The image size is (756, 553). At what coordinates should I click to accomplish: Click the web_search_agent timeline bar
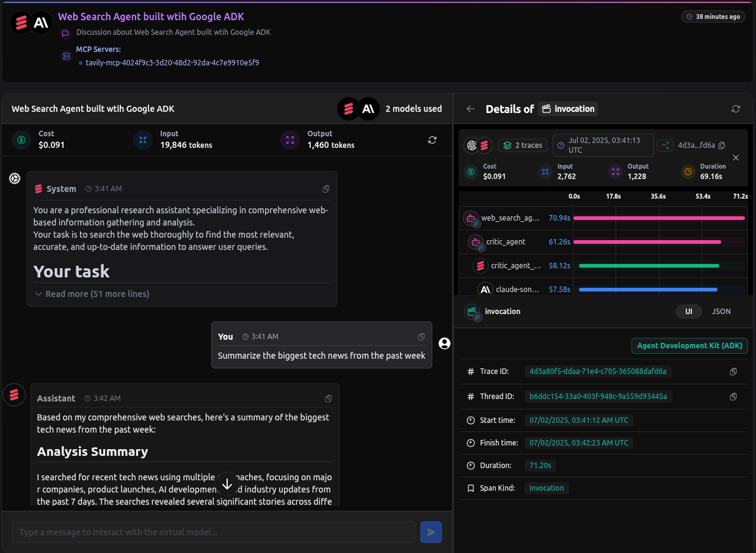point(658,218)
